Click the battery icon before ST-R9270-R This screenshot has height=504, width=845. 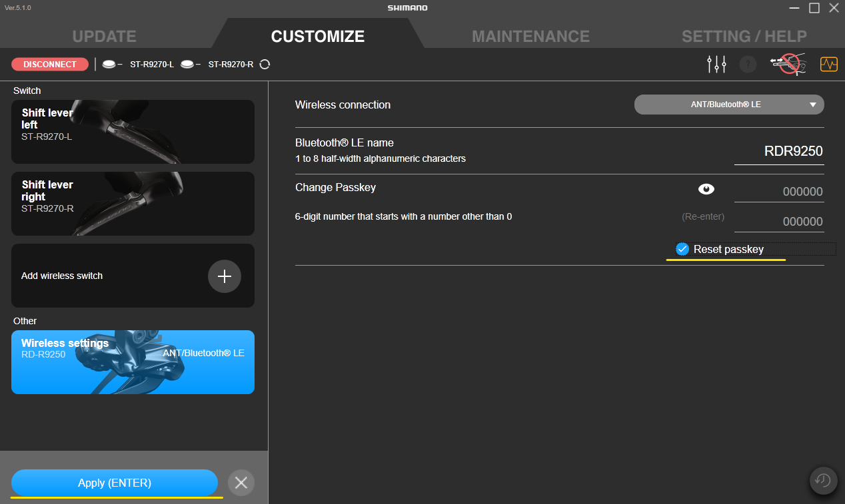pos(187,65)
